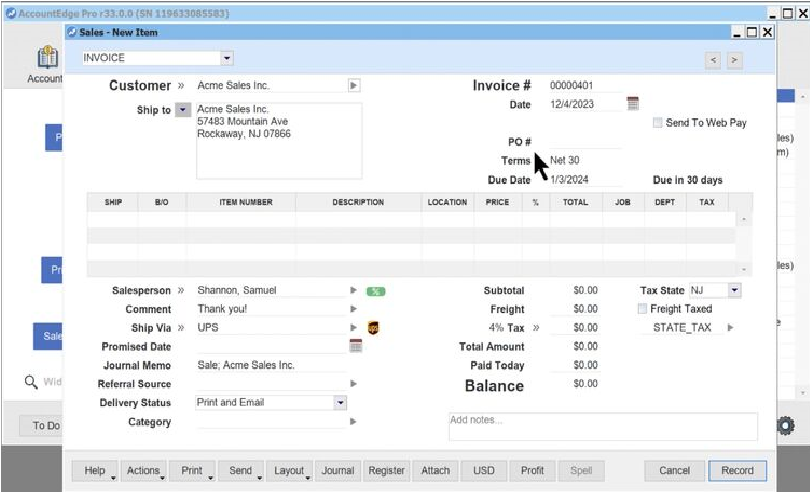This screenshot has height=492, width=810.
Task: Click the Invoice # field 00000401
Action: (585, 86)
